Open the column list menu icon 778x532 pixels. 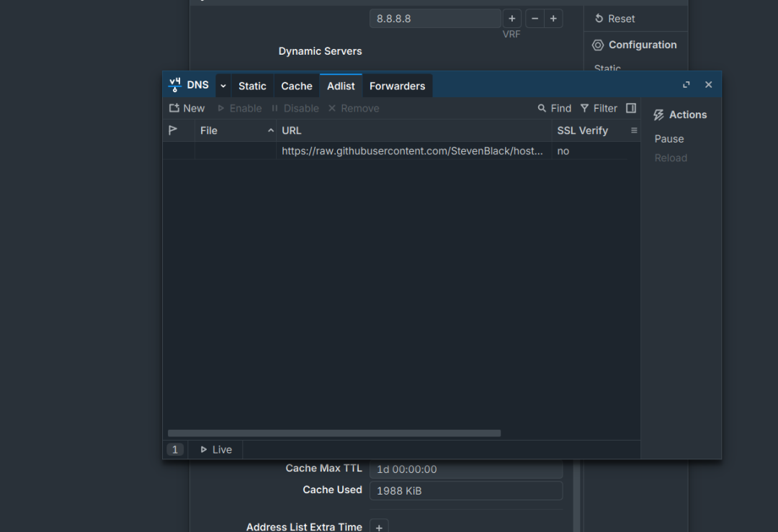634,130
